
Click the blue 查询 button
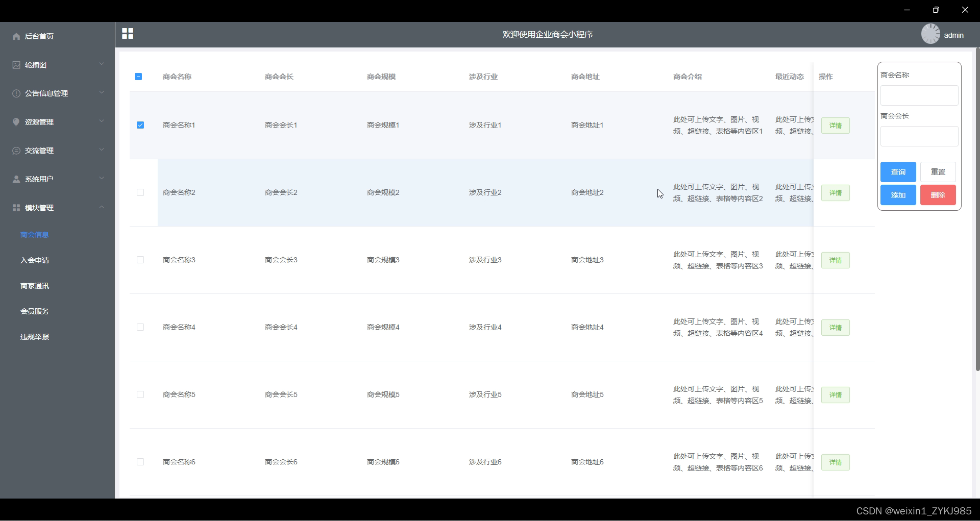[x=898, y=172]
